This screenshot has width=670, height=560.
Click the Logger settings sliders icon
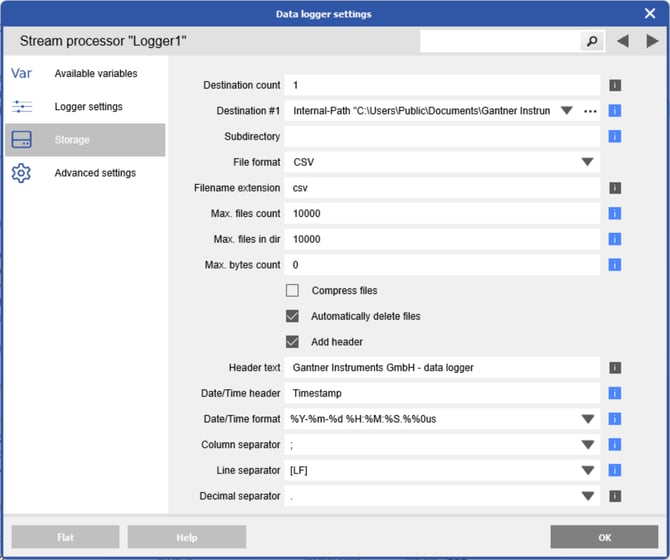pyautogui.click(x=22, y=106)
